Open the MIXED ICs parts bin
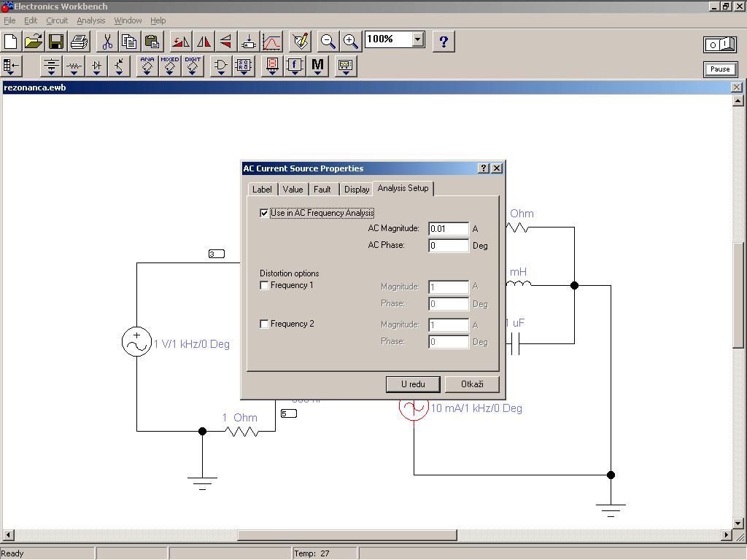Screen dimensions: 747x560 [170, 66]
